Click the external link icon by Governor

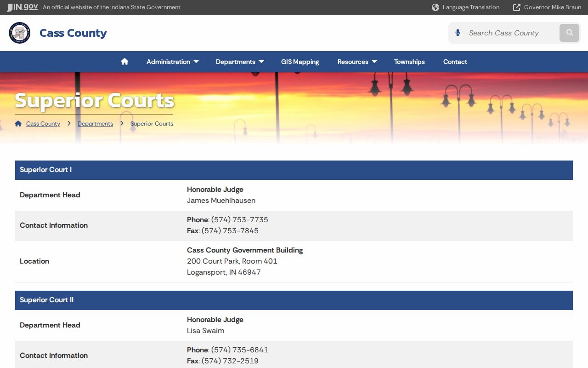click(517, 7)
